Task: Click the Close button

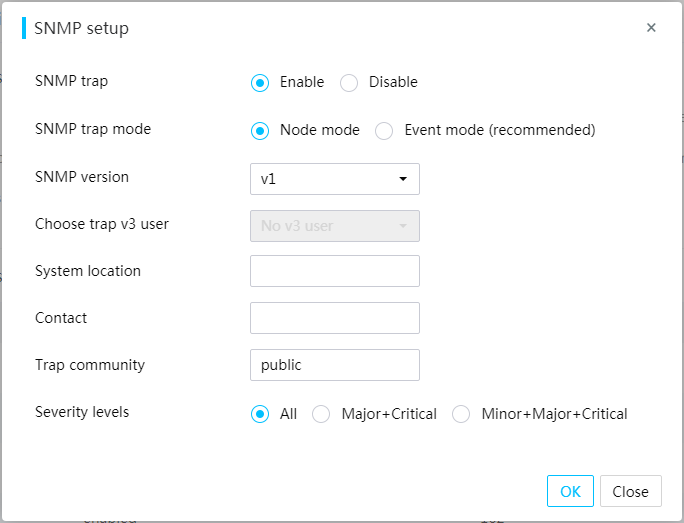Action: tap(630, 491)
